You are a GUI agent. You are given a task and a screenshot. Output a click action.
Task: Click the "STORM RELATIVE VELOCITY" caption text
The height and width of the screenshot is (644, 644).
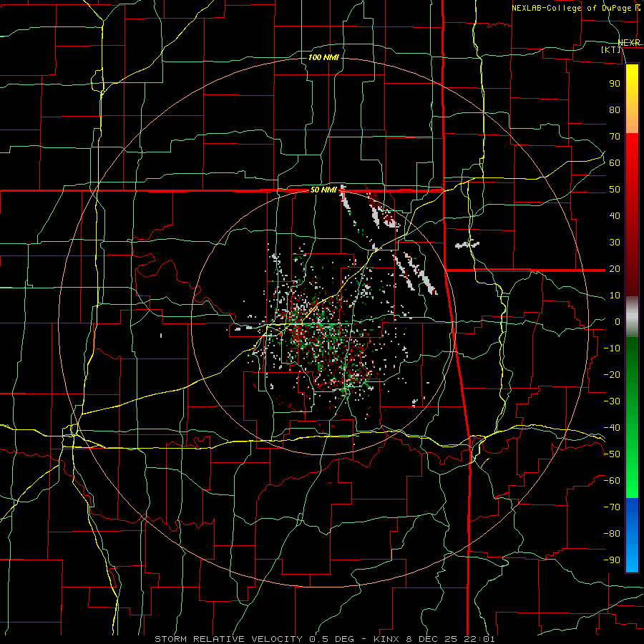pyautogui.click(x=228, y=639)
